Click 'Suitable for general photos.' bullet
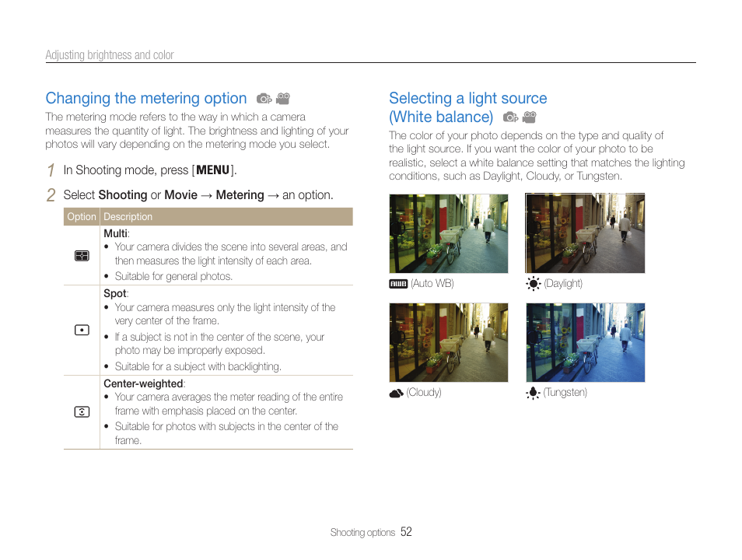The height and width of the screenshot is (560, 742). point(173,276)
